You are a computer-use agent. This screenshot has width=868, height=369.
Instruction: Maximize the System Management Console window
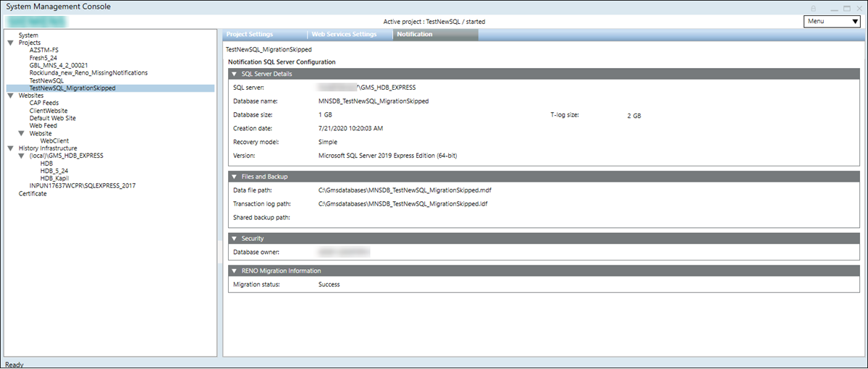[846, 7]
